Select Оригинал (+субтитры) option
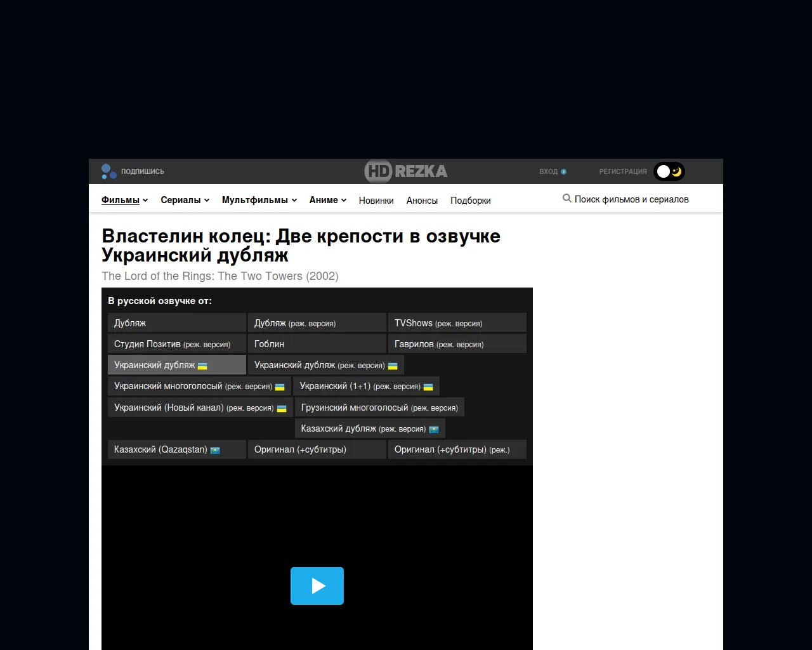 point(317,449)
